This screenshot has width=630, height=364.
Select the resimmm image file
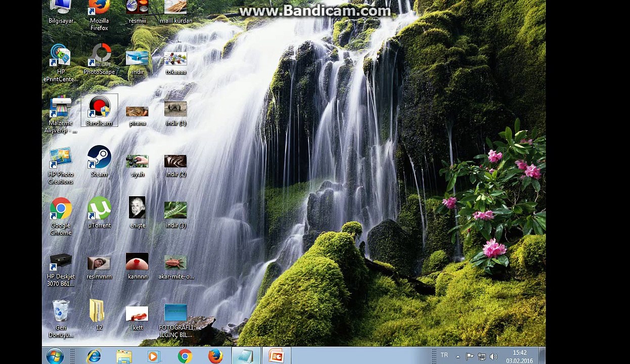pyautogui.click(x=99, y=267)
